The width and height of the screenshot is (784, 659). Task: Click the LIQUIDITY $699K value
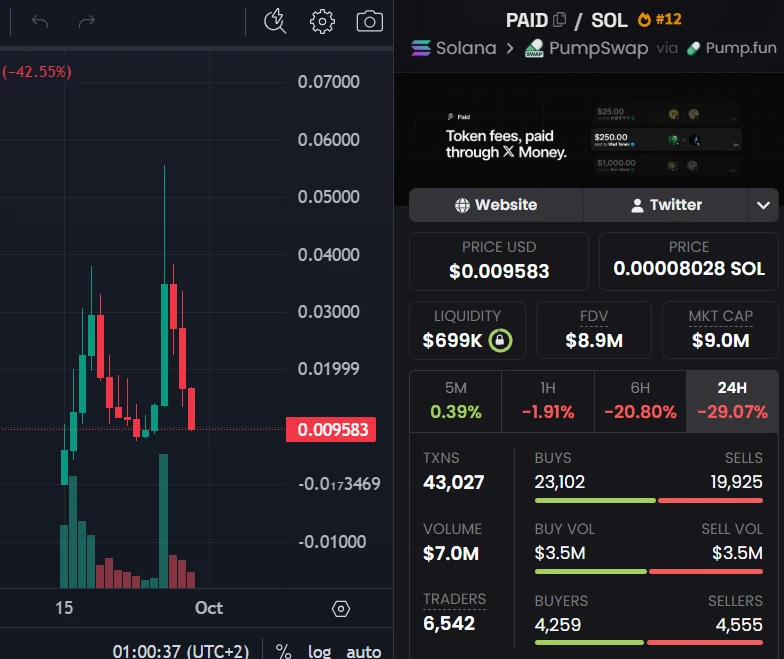pos(452,340)
